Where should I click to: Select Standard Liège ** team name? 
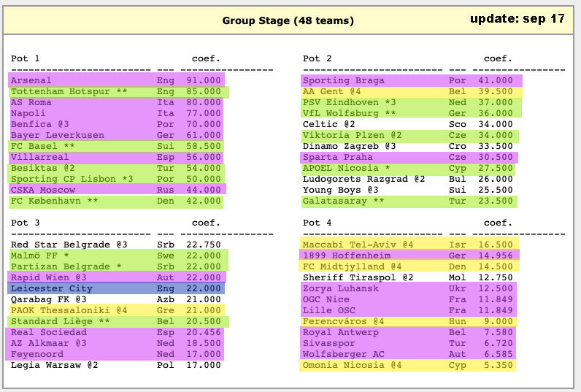[x=60, y=321]
